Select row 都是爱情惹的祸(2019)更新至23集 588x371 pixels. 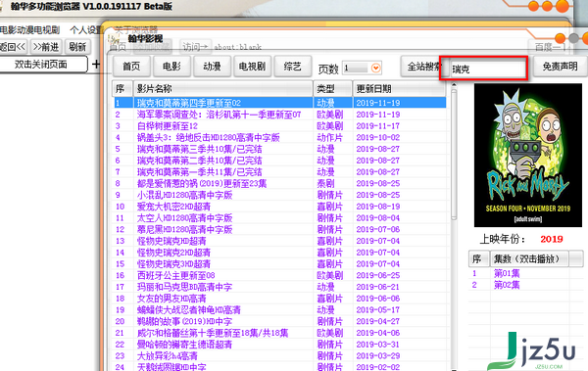pyautogui.click(x=279, y=183)
